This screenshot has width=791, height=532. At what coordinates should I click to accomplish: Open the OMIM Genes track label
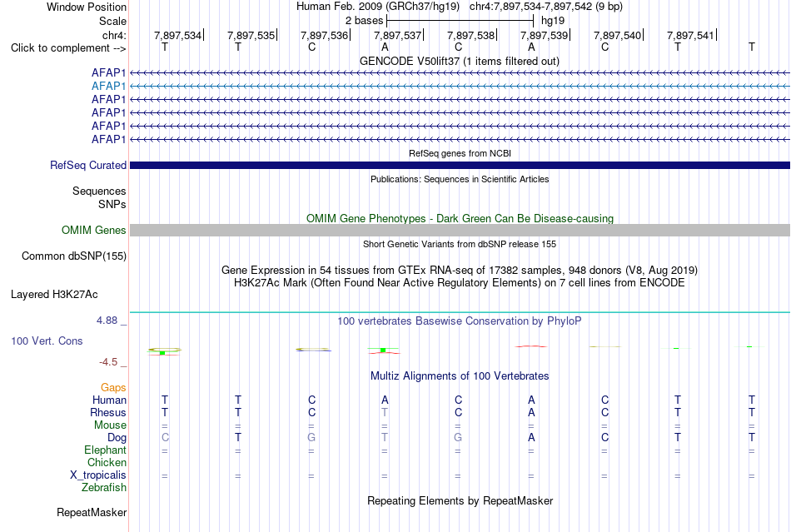[x=94, y=231]
